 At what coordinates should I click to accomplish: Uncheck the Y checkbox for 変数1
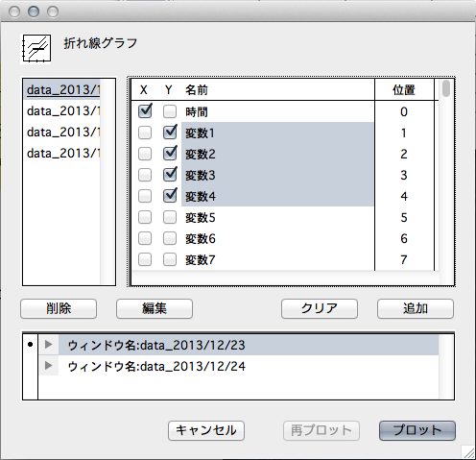tap(170, 133)
